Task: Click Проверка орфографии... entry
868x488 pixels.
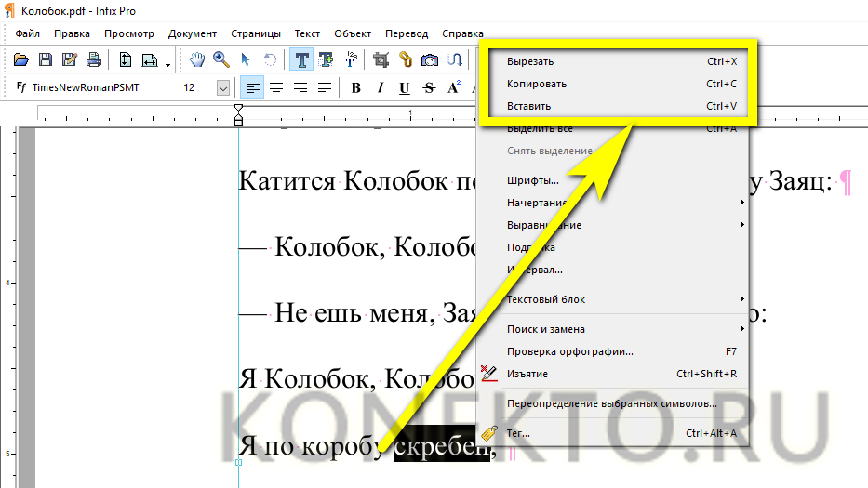Action: [569, 351]
